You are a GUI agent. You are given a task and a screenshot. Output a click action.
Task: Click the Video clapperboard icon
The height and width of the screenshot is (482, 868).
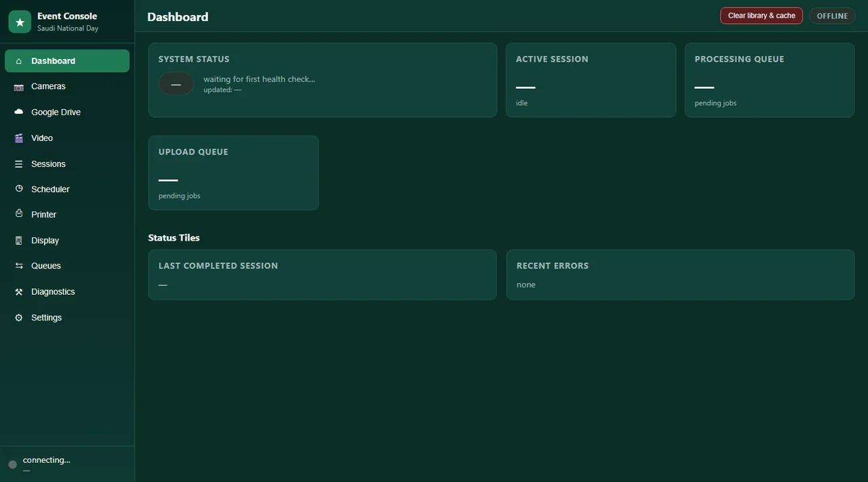[x=18, y=138]
